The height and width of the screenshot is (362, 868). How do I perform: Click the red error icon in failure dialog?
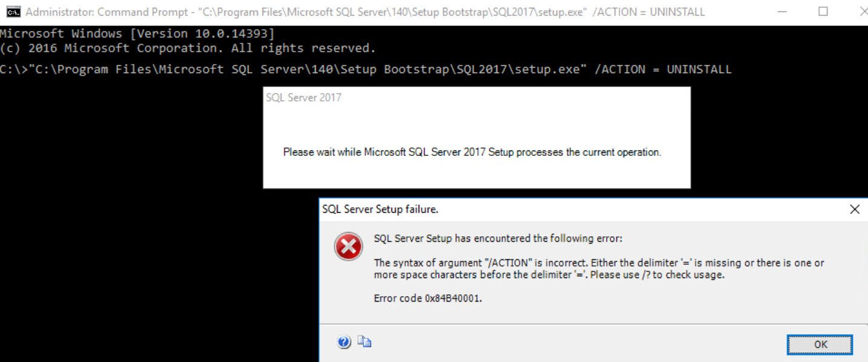349,247
